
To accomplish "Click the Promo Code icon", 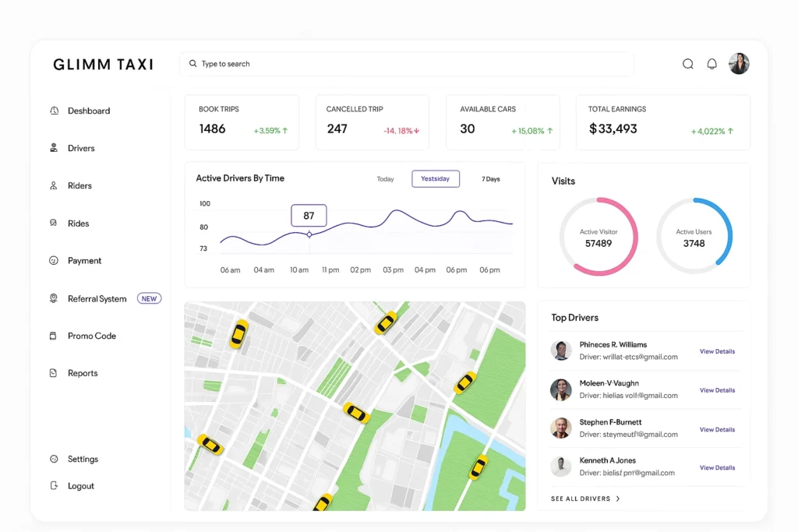I will [54, 336].
